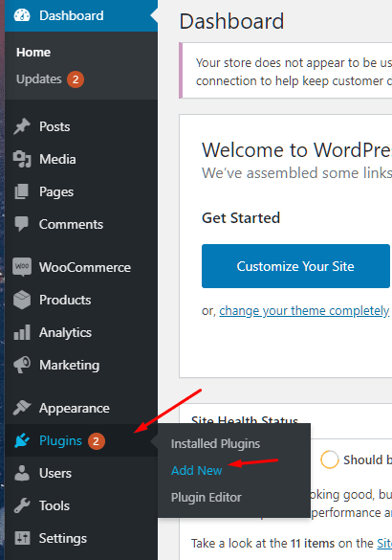Click the Comments speech bubble icon
The width and height of the screenshot is (392, 560).
(x=22, y=224)
